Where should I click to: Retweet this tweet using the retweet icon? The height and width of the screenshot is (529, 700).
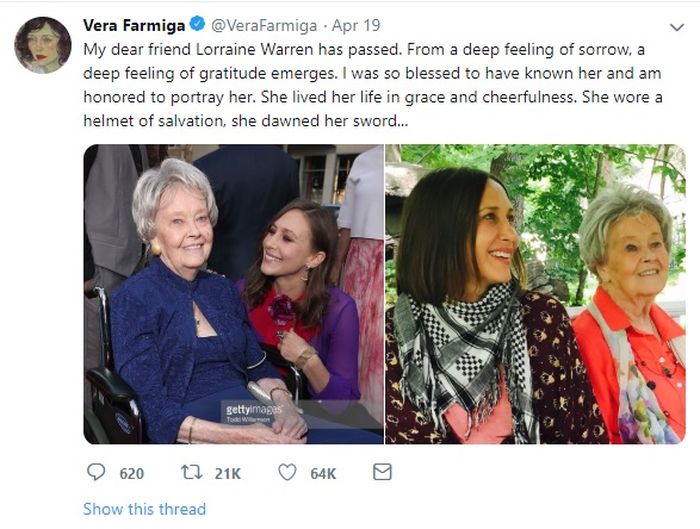[x=191, y=472]
